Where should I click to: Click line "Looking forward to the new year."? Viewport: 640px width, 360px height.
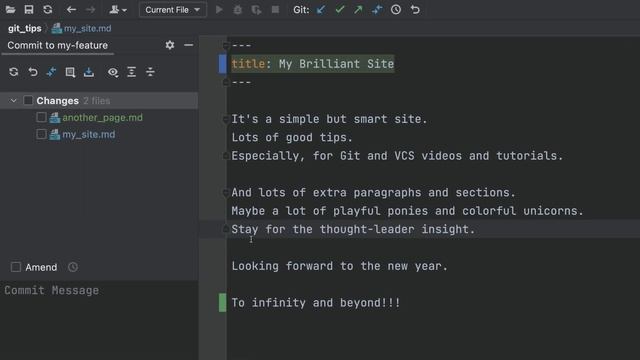tap(340, 266)
